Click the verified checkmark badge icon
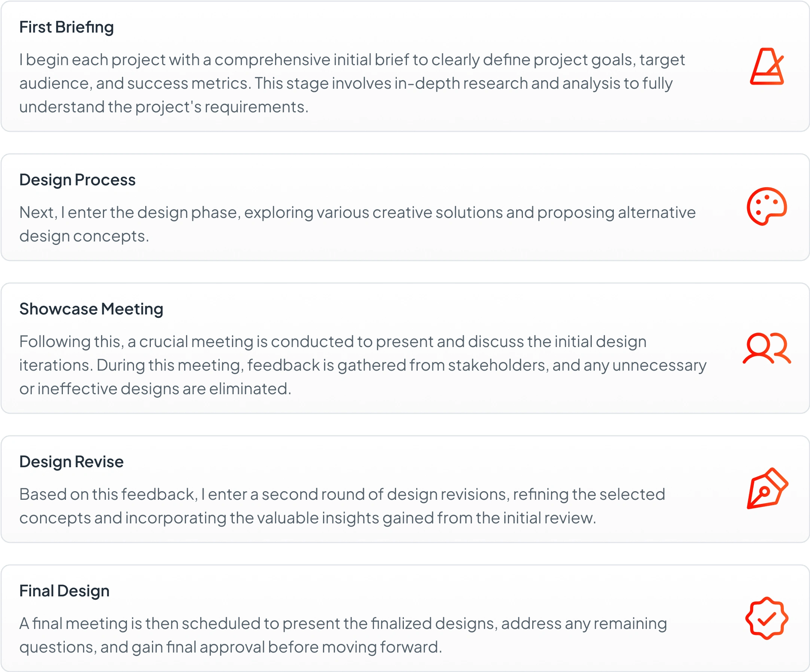Screen dimensions: 810x672 coord(767,618)
